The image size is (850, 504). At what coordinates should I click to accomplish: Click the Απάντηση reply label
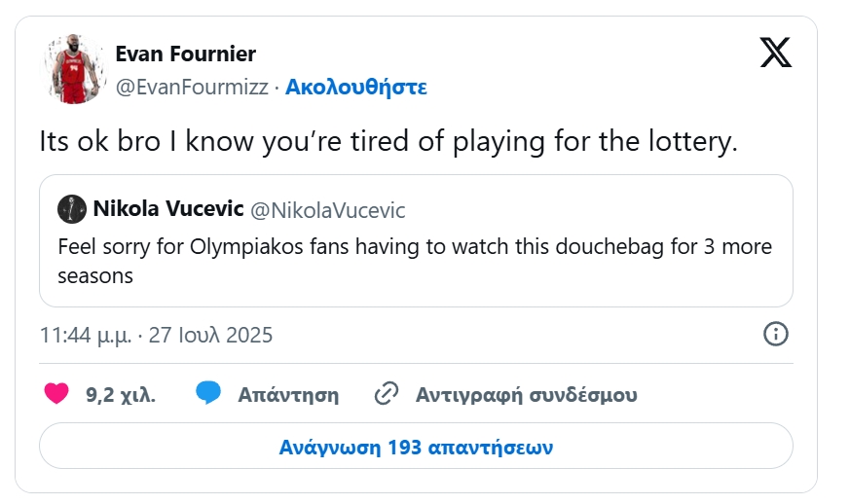coord(288,395)
